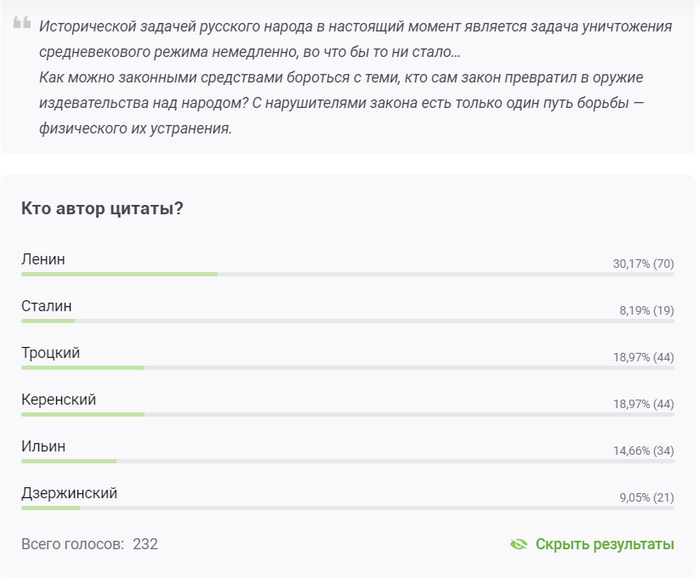The image size is (700, 579).
Task: Click the Всего голосов: 232 total
Action: [89, 545]
